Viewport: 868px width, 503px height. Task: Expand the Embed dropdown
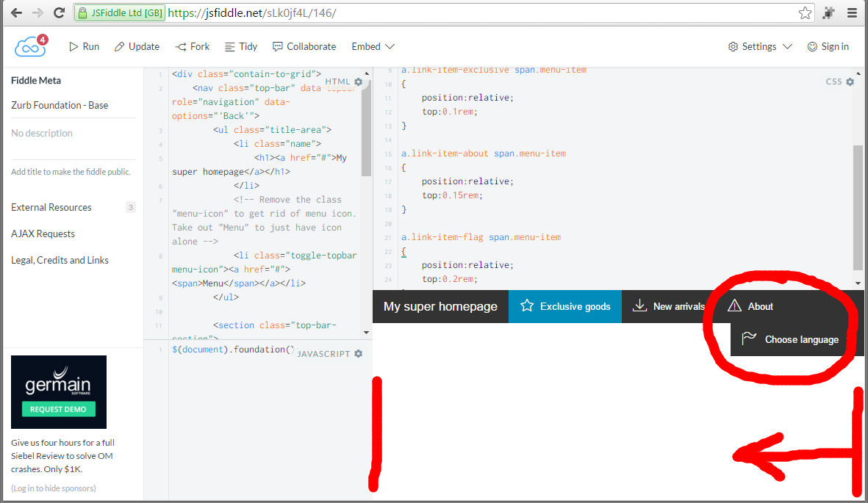coord(373,46)
